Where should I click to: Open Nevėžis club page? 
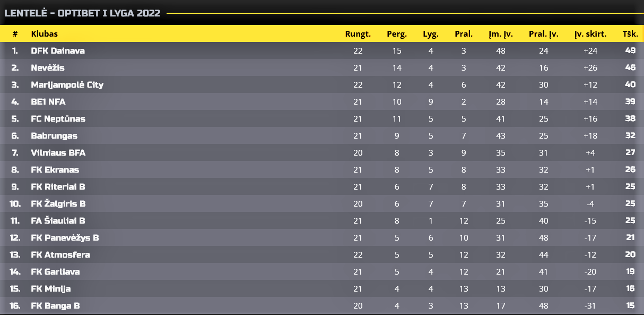click(48, 68)
